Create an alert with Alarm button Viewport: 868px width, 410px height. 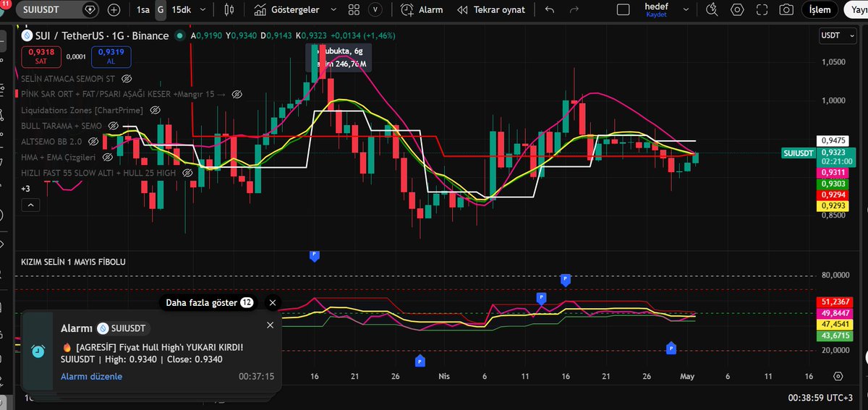pyautogui.click(x=422, y=10)
